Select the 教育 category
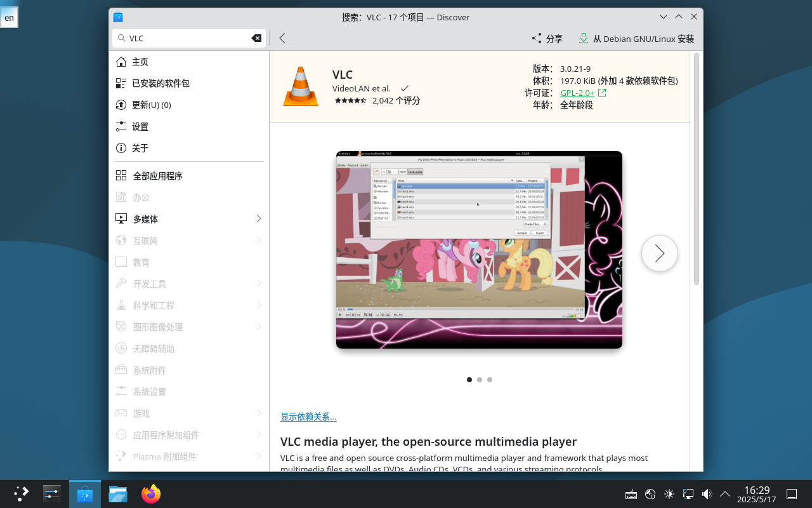Screen dimensions: 812x508 click(189, 262)
